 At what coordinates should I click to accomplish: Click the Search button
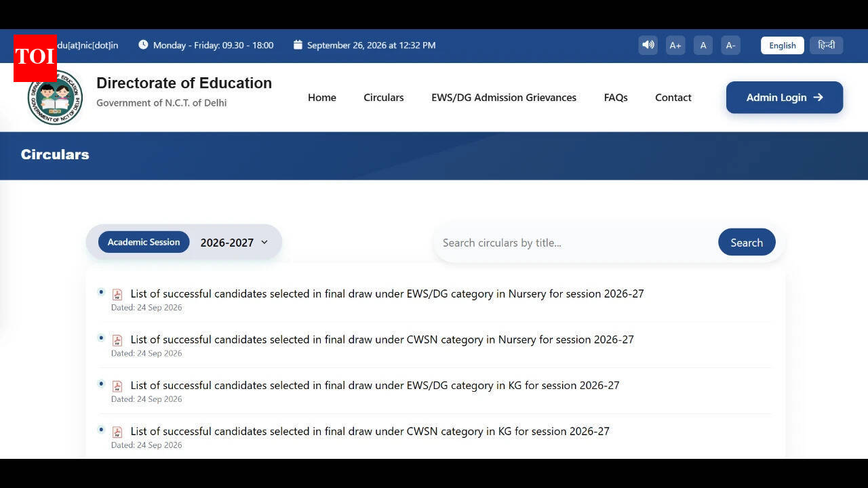click(747, 242)
